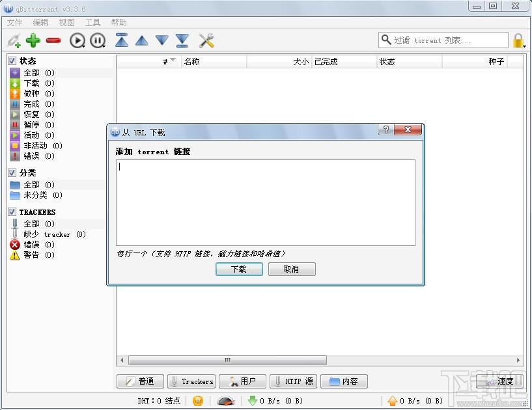Click the dialog help question-mark button
532x410 pixels.
click(386, 130)
